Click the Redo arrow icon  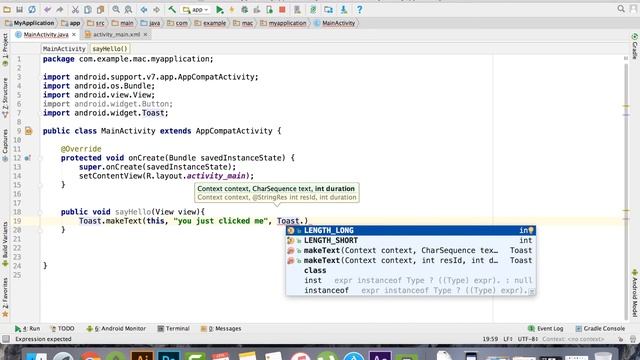click(60, 9)
